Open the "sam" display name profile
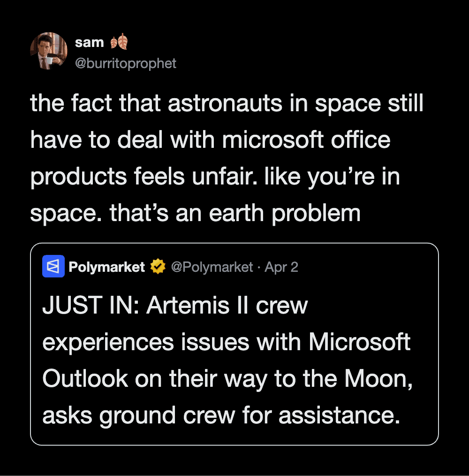Image resolution: width=469 pixels, height=476 pixels. pos(89,43)
